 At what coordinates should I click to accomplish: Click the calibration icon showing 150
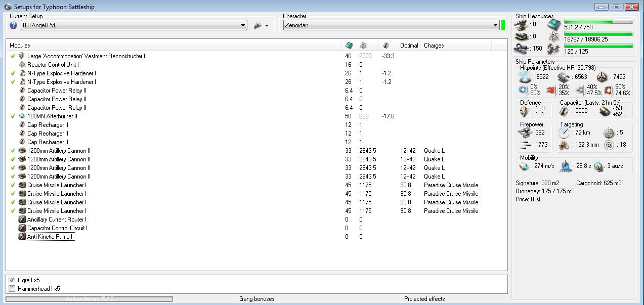[x=521, y=49]
